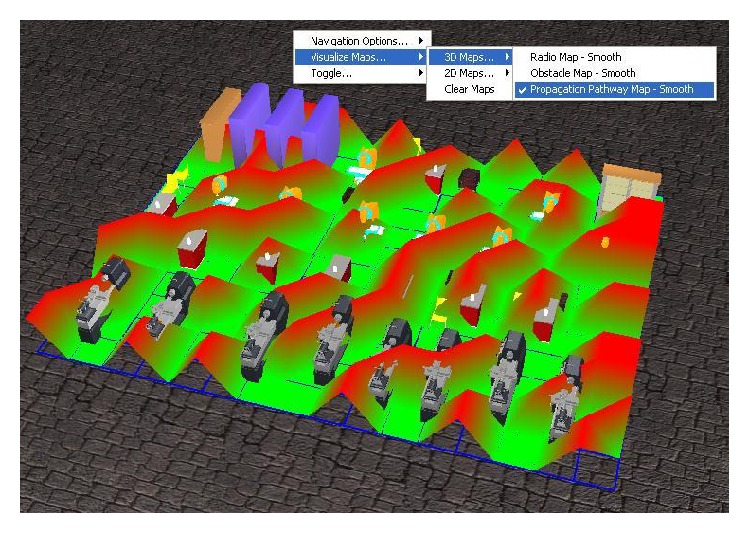Click the leftmost purple tower object
The width and height of the screenshot is (750, 534).
click(x=250, y=124)
